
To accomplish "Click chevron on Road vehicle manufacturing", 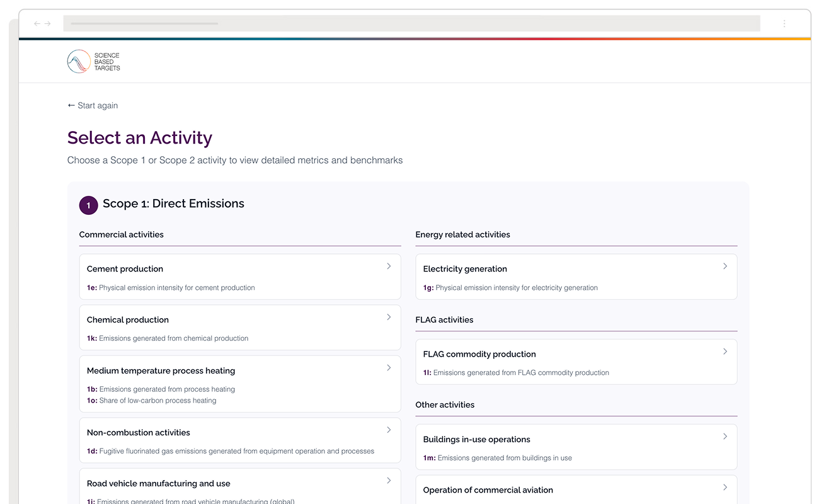I will [x=389, y=481].
